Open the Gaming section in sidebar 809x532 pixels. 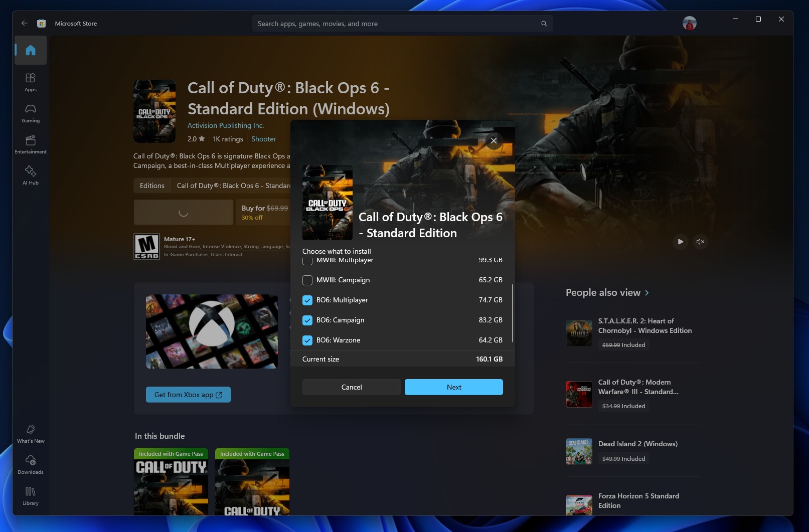31,113
